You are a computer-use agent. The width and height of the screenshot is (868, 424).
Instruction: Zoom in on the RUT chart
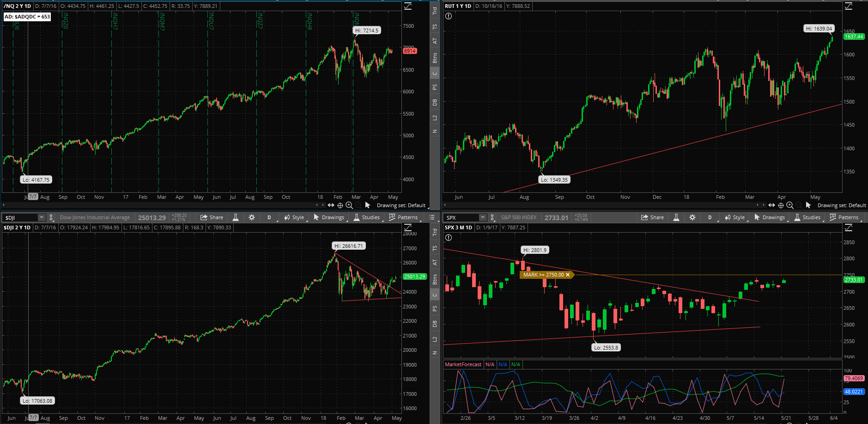pyautogui.click(x=790, y=205)
